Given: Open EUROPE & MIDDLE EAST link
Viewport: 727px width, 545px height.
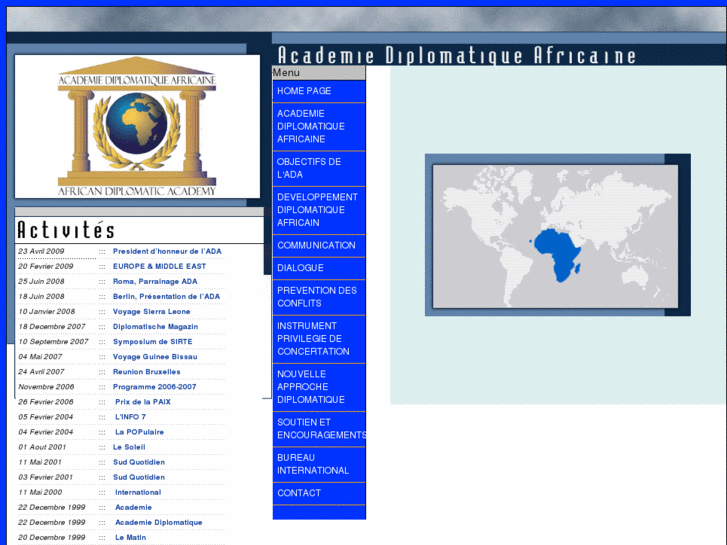Looking at the screenshot, I should pyautogui.click(x=159, y=266).
